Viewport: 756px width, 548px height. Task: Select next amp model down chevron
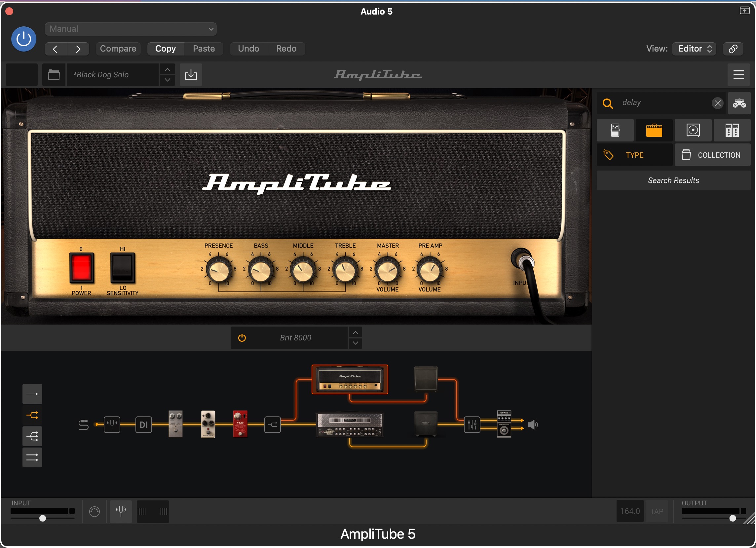coord(355,343)
